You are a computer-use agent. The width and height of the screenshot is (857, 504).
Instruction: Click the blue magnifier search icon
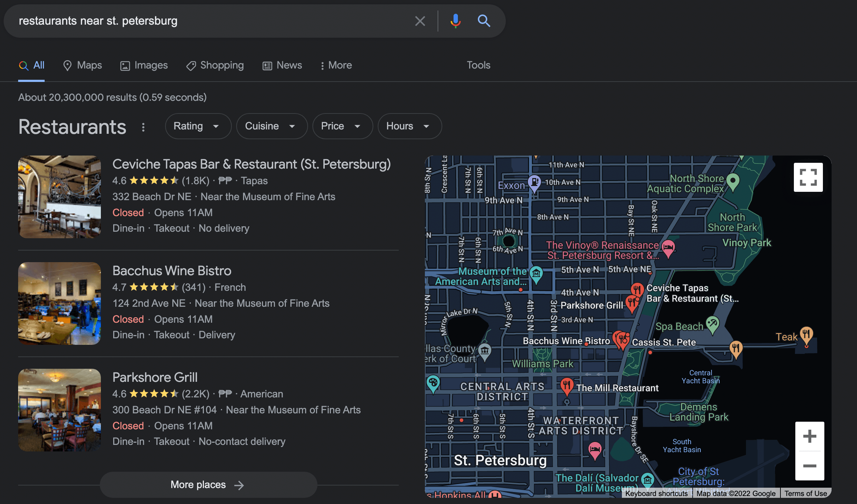pyautogui.click(x=484, y=21)
